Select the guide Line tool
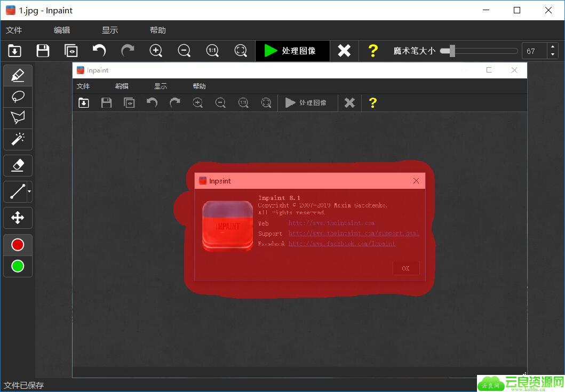The height and width of the screenshot is (392, 565). coord(16,191)
